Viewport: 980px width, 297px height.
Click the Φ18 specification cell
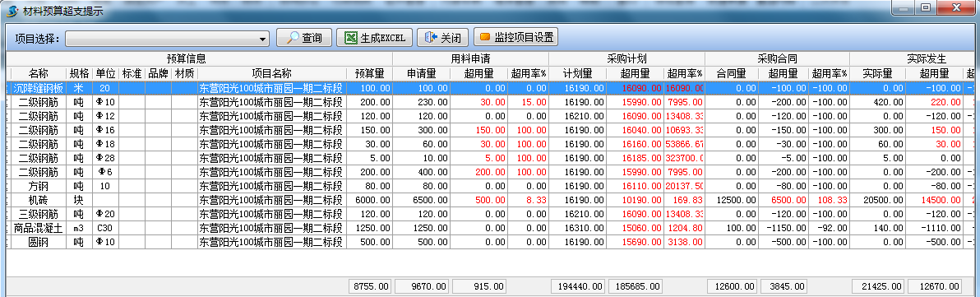105,144
